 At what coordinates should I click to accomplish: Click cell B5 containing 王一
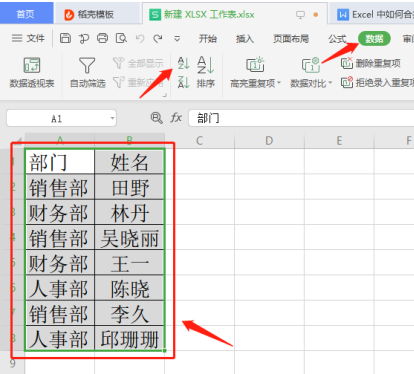[x=129, y=263]
